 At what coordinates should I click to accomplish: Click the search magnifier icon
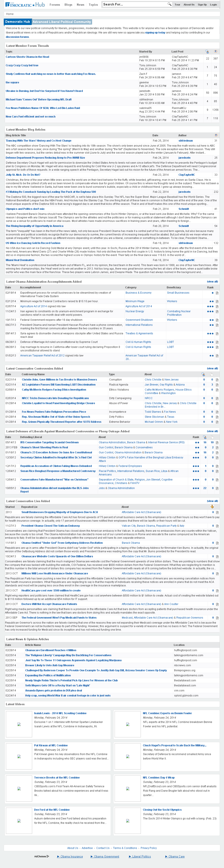tap(170, 4)
